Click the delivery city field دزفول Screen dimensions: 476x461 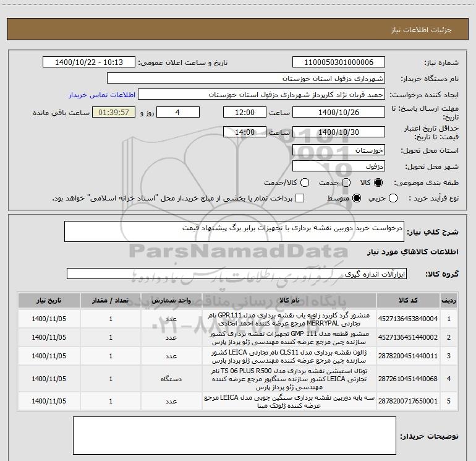pos(339,166)
